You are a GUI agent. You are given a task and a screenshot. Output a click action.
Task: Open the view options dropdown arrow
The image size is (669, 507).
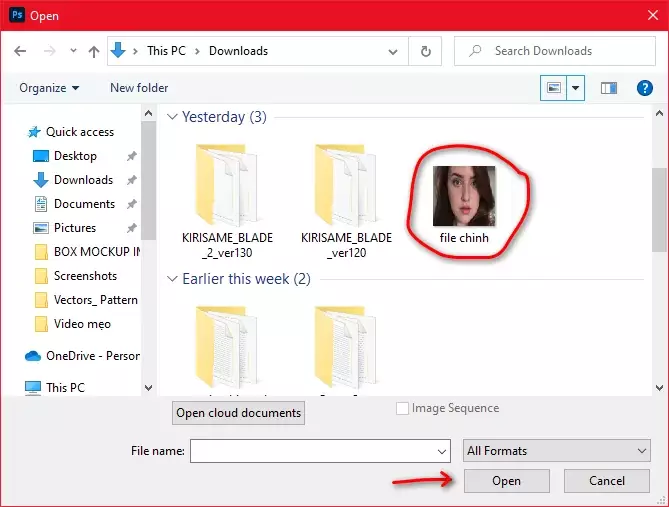(x=576, y=88)
